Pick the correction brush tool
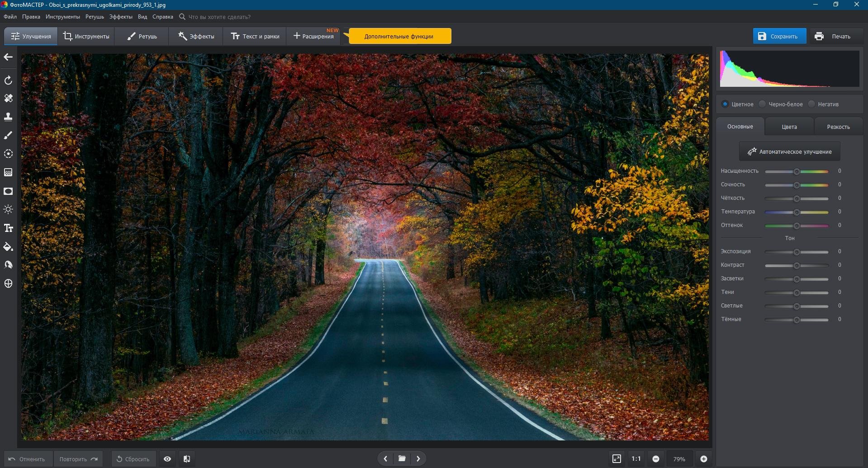The width and height of the screenshot is (868, 468). tap(8, 135)
